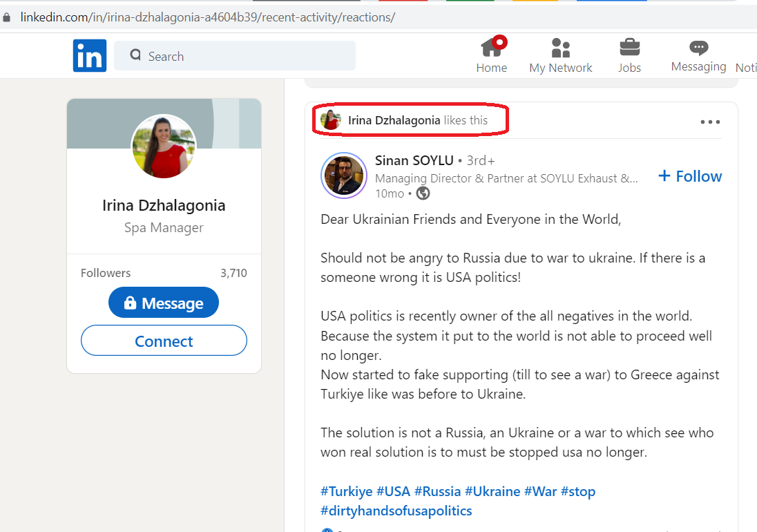Click the Message button with lock
The width and height of the screenshot is (757, 532).
(164, 303)
